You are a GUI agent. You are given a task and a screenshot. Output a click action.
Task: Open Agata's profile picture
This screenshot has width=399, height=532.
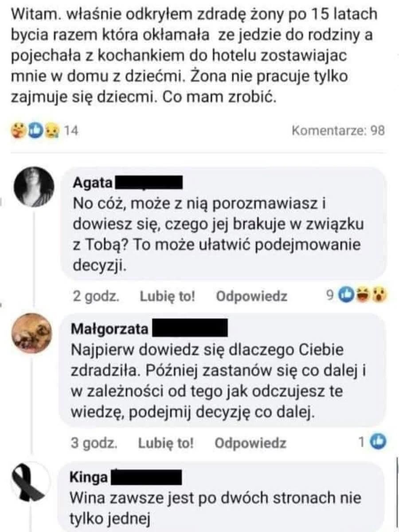tap(35, 187)
